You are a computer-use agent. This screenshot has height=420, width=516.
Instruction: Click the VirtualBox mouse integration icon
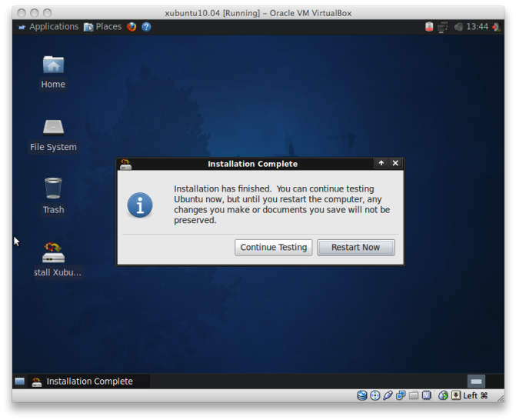tap(443, 395)
